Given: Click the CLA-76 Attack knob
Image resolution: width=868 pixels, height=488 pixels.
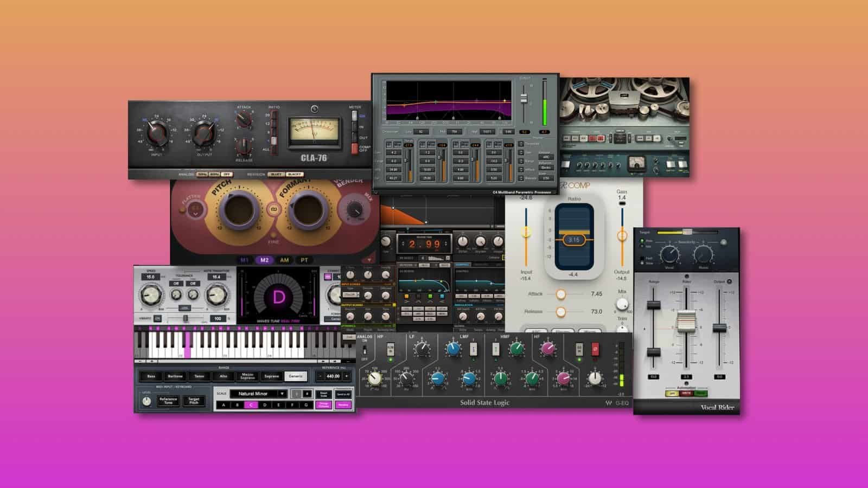Looking at the screenshot, I should pyautogui.click(x=244, y=119).
